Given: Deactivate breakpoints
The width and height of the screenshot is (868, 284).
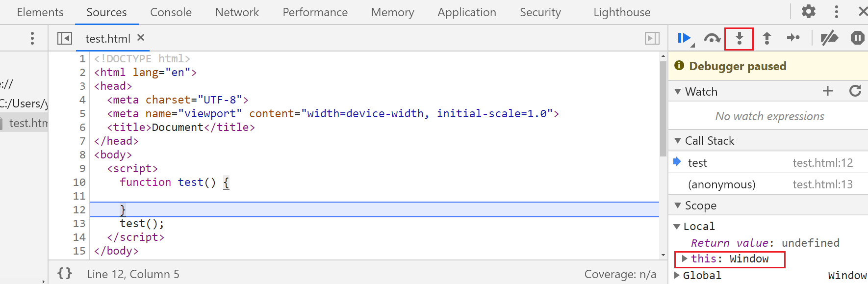Looking at the screenshot, I should pyautogui.click(x=829, y=38).
